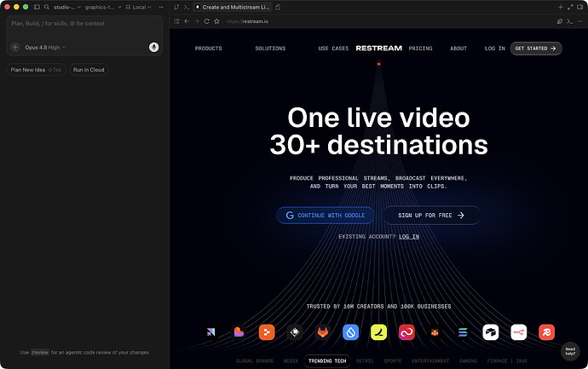The image size is (588, 369).
Task: Click the branch icon beside tabs
Action: (x=176, y=7)
